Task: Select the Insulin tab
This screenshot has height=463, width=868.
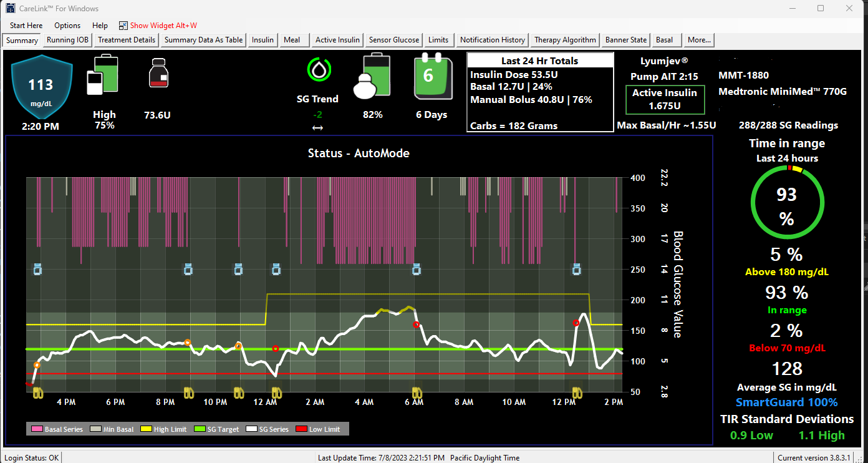Action: pyautogui.click(x=263, y=40)
